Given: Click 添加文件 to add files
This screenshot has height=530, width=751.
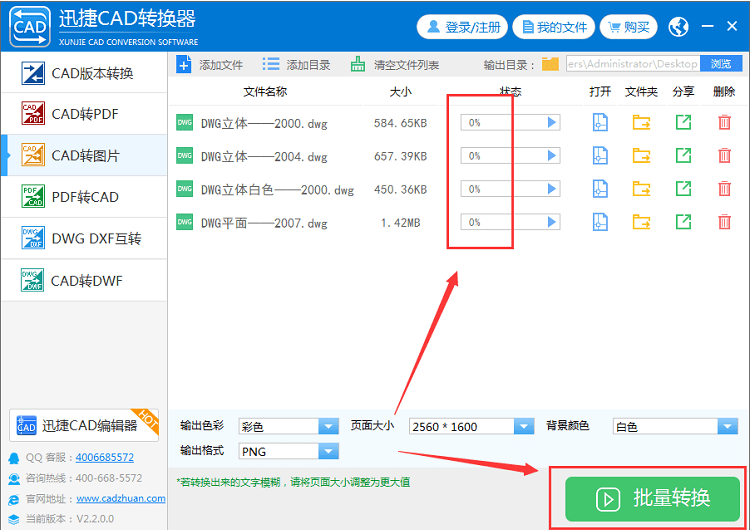Looking at the screenshot, I should click(209, 65).
